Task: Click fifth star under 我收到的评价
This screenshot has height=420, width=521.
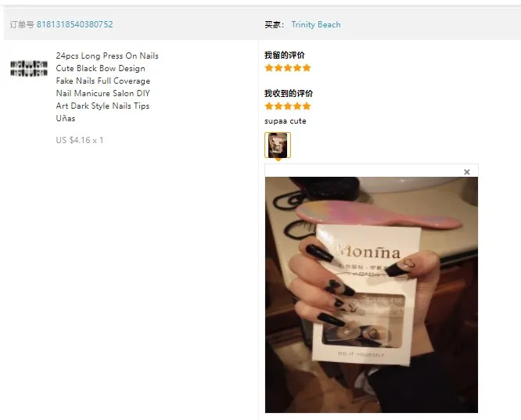Action: [x=307, y=106]
